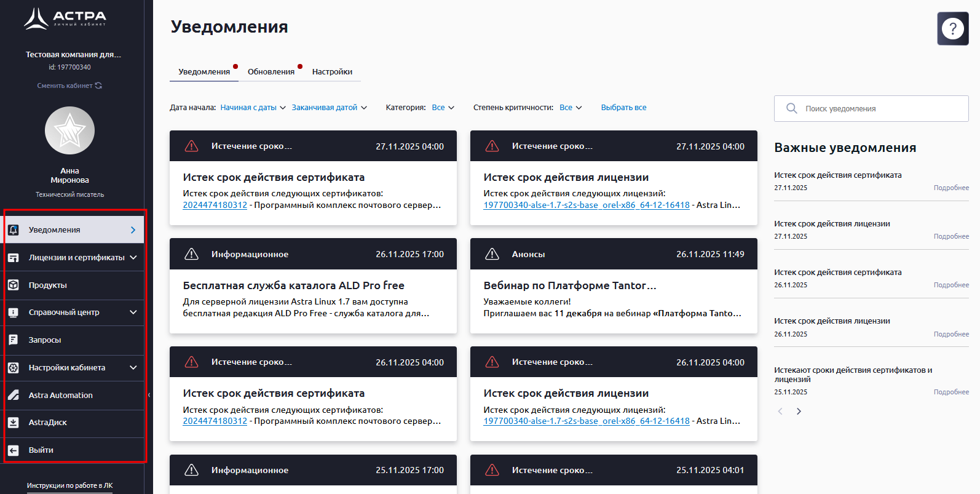The image size is (980, 494).
Task: Switch to the Updates tab
Action: [271, 72]
